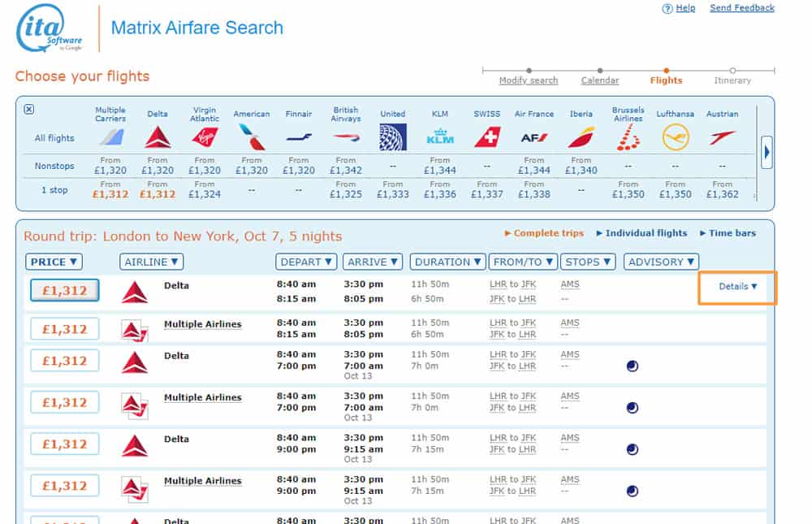Expand Details for the first Delta flight
Viewport: 812px width, 524px height.
[738, 287]
